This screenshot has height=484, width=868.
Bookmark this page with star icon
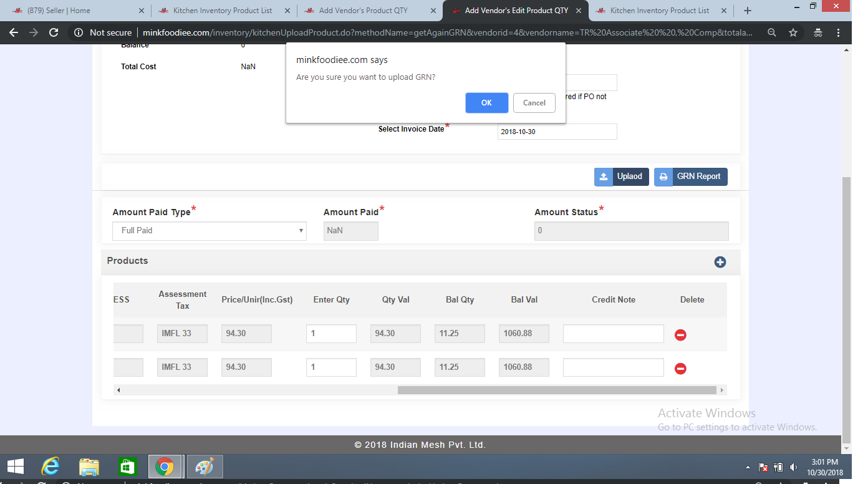point(793,32)
